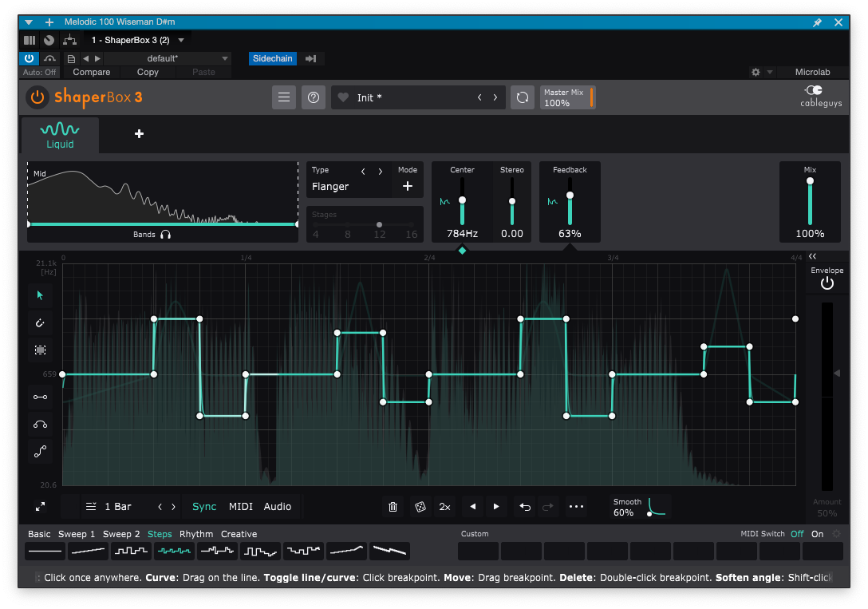Adjust the Smooth 60% control
Screen dimensions: 868x609
(641, 507)
